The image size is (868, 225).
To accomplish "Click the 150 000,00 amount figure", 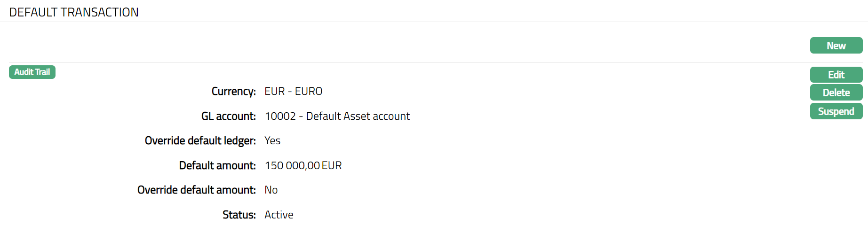I will 292,165.
